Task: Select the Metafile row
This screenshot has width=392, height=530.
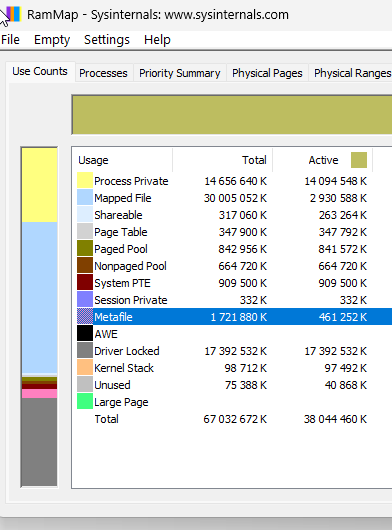Action: [234, 317]
